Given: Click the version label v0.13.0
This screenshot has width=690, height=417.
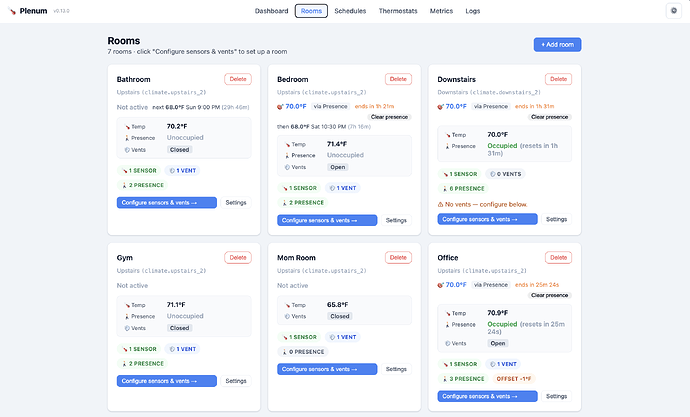Looking at the screenshot, I should point(61,11).
